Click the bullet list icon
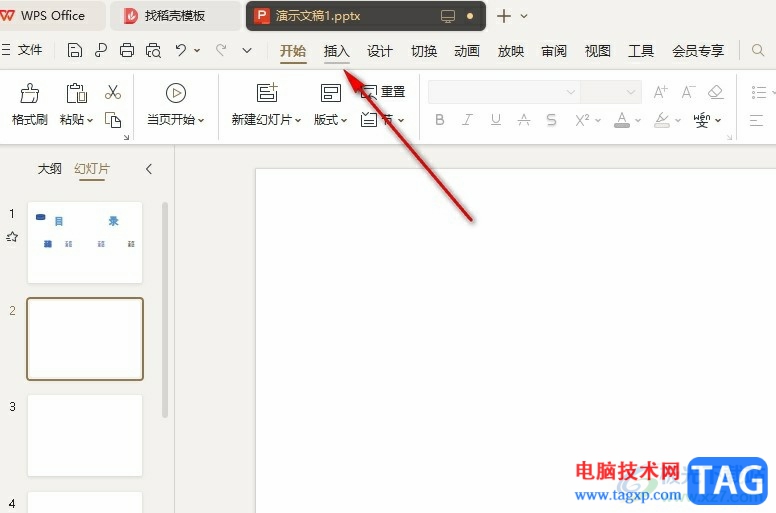The height and width of the screenshot is (513, 776). tap(759, 92)
